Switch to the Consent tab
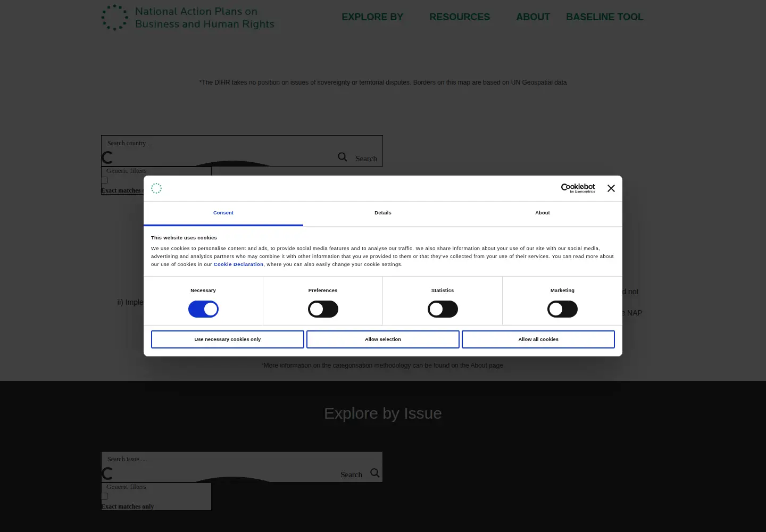The width and height of the screenshot is (766, 532). tap(223, 213)
